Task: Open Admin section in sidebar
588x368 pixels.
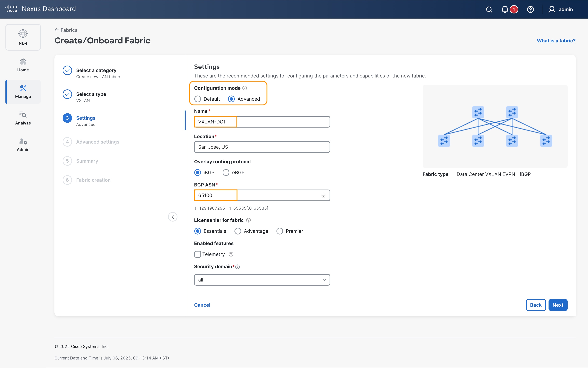Action: [23, 145]
